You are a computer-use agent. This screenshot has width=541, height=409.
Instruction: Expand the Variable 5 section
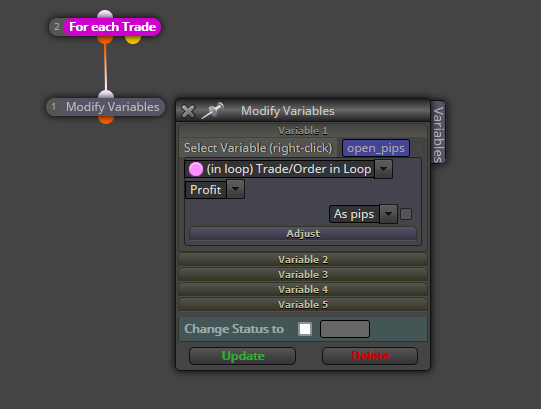click(x=303, y=305)
